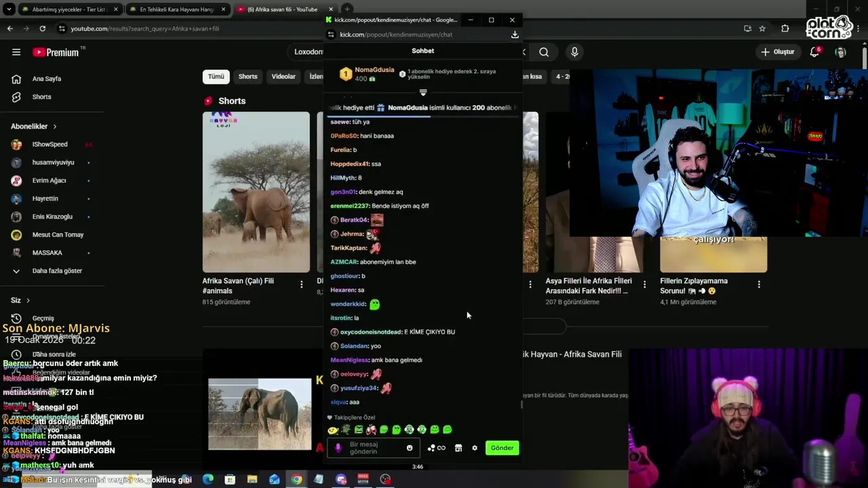The height and width of the screenshot is (488, 868).
Task: Collapse the Kick gift leaderboard handle
Action: click(423, 92)
